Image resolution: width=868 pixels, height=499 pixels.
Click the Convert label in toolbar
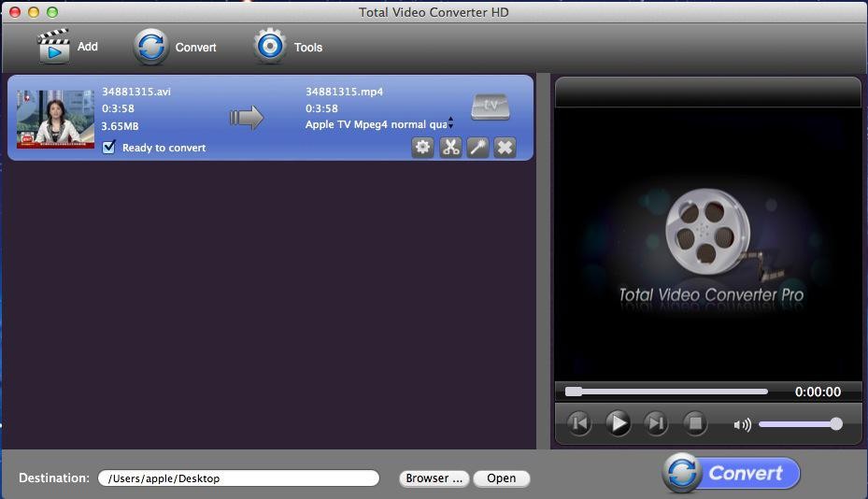click(x=195, y=47)
